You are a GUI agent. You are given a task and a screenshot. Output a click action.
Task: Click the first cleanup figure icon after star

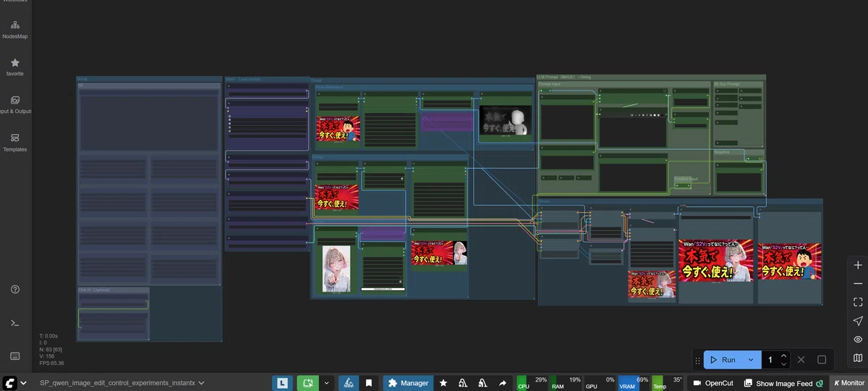tap(463, 383)
